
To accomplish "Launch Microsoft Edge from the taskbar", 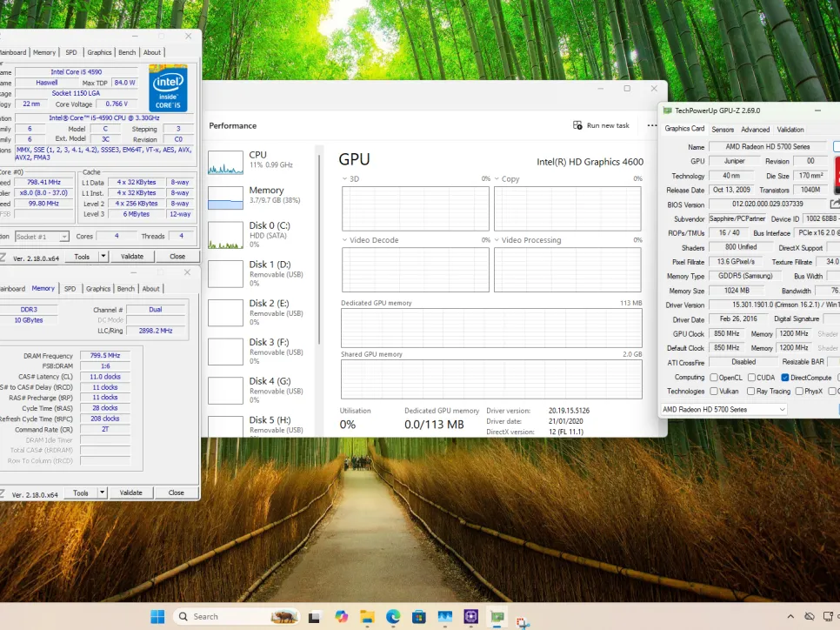I will point(392,616).
